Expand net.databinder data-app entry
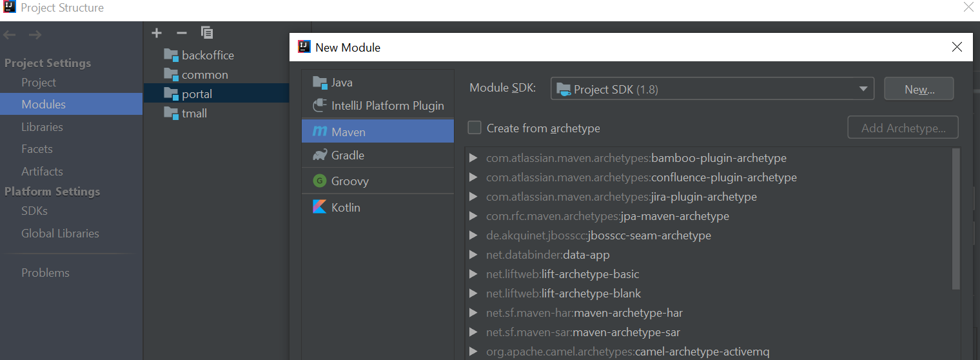Screen dimensions: 980x360 pos(473,255)
